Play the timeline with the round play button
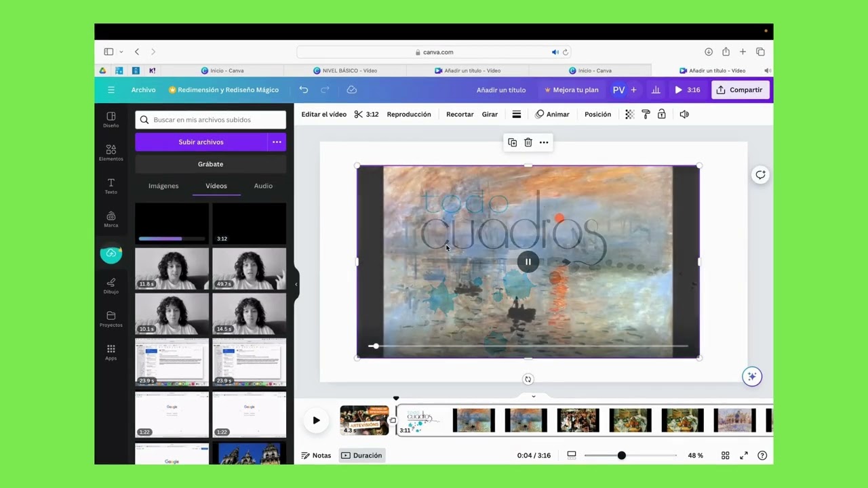868x488 pixels. 316,420
